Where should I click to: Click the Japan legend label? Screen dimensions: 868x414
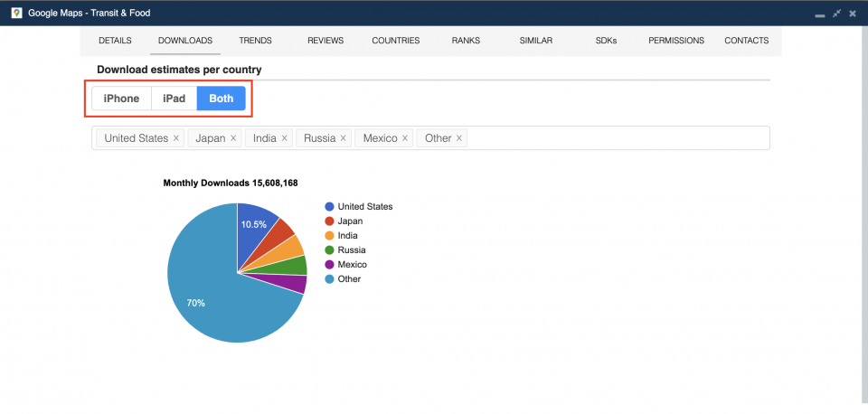point(350,221)
